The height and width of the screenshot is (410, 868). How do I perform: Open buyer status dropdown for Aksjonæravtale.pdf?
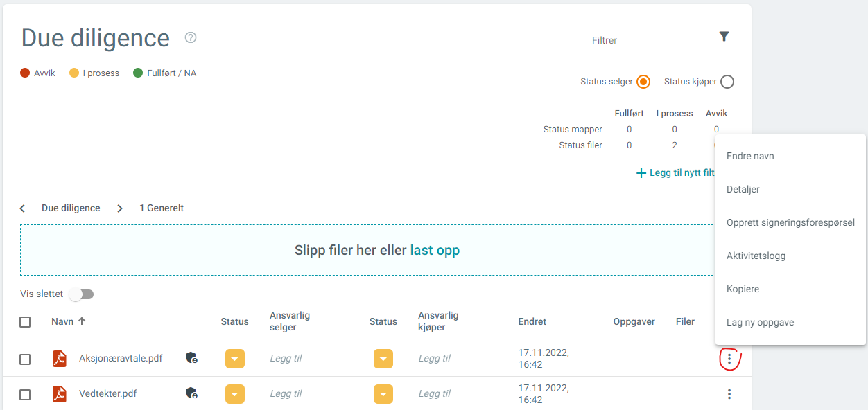pos(383,359)
